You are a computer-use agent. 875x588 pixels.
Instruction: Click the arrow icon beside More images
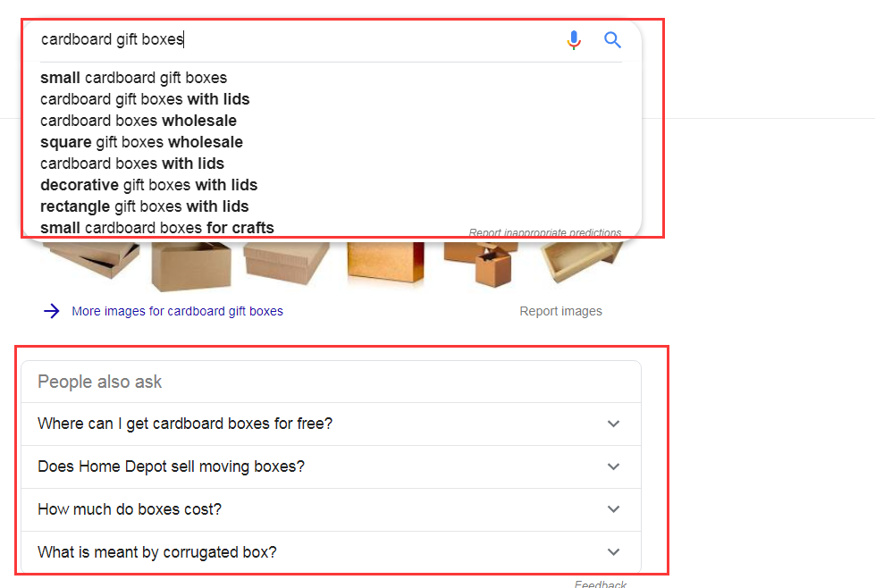tap(52, 311)
